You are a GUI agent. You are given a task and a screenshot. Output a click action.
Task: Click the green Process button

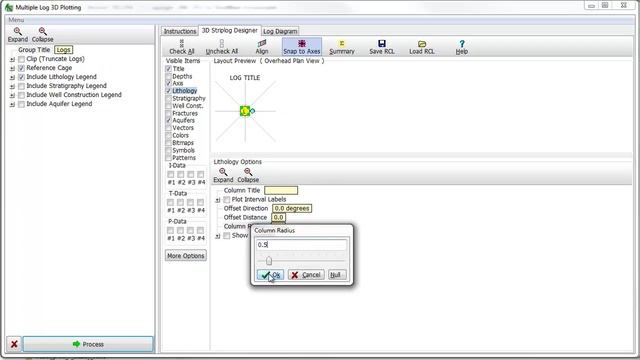(88, 344)
